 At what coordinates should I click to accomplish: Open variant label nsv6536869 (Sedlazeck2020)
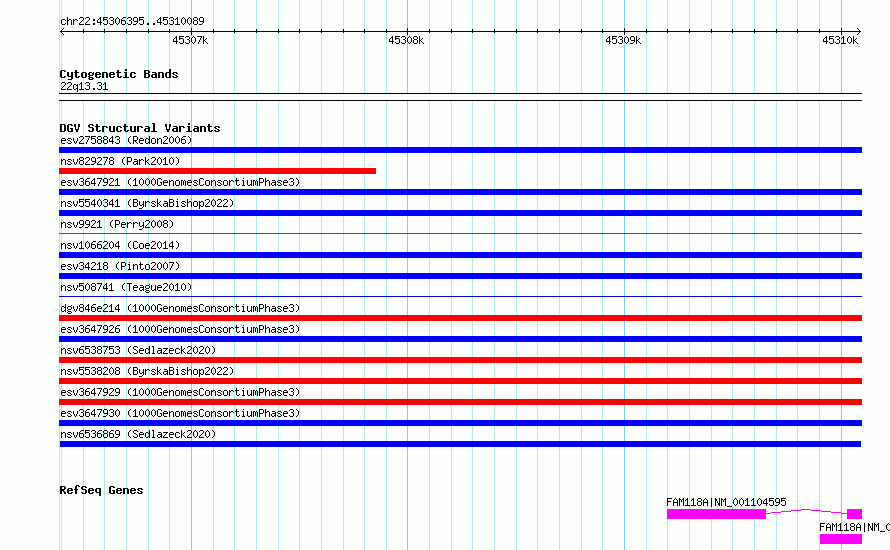138,434
